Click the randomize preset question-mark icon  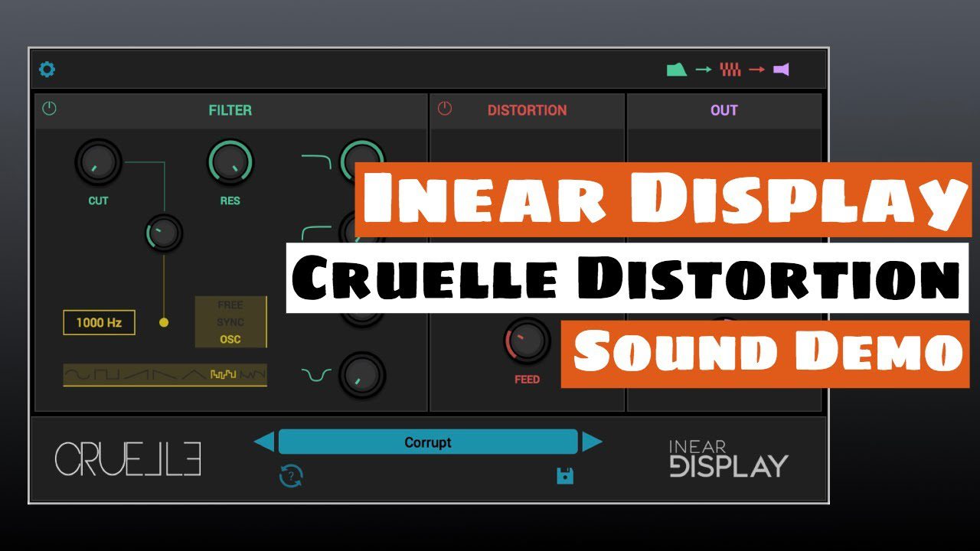pos(291,477)
